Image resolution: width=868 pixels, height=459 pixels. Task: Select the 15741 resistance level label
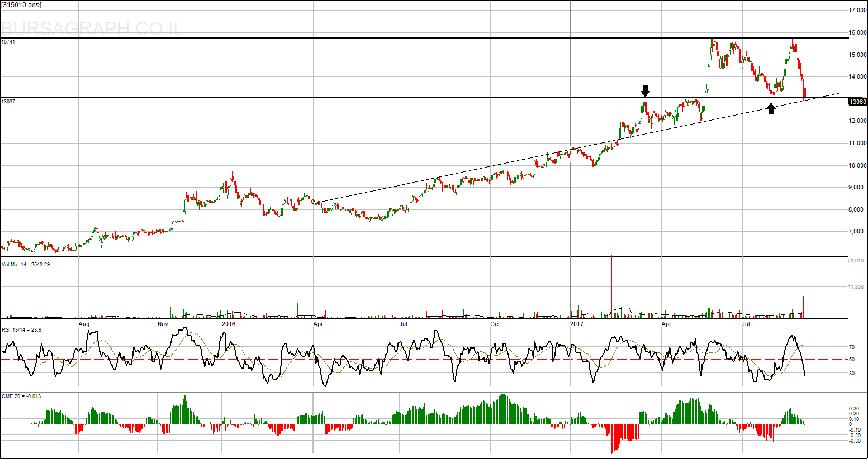8,42
